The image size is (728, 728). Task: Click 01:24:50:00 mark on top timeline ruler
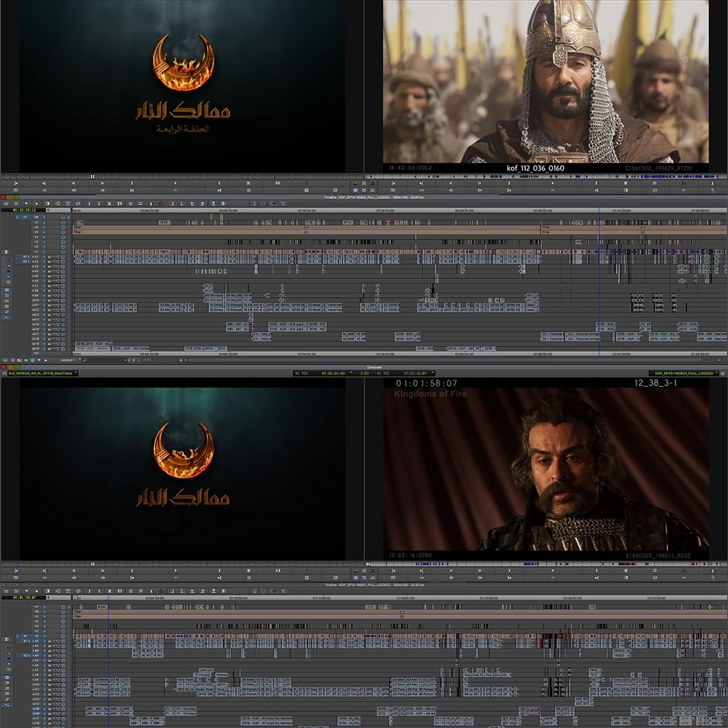click(464, 210)
